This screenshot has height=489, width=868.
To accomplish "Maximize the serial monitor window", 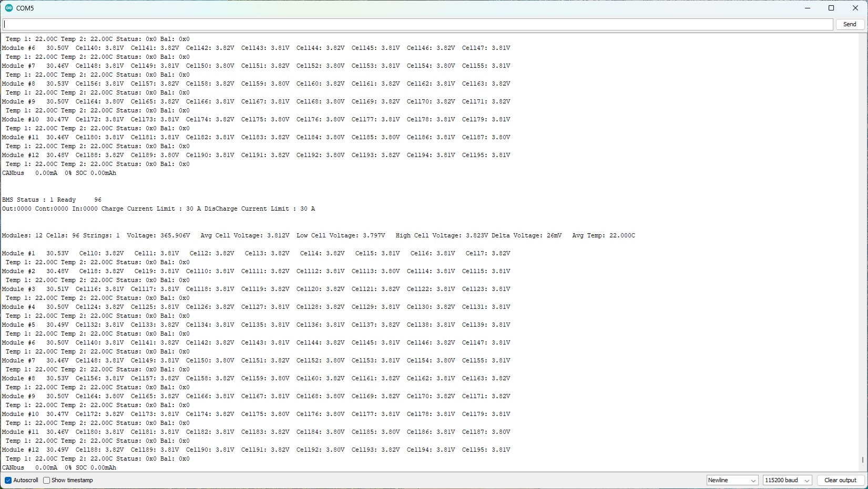I will point(831,8).
